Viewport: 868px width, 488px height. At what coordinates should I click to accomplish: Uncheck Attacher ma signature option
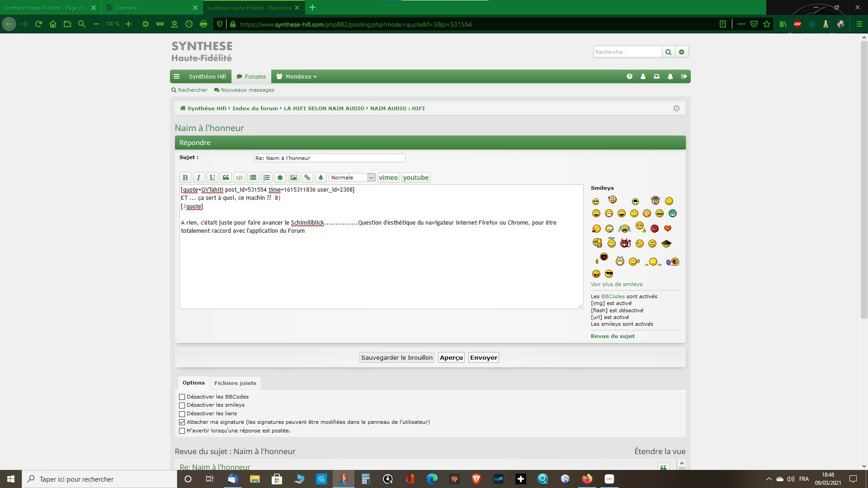point(182,422)
